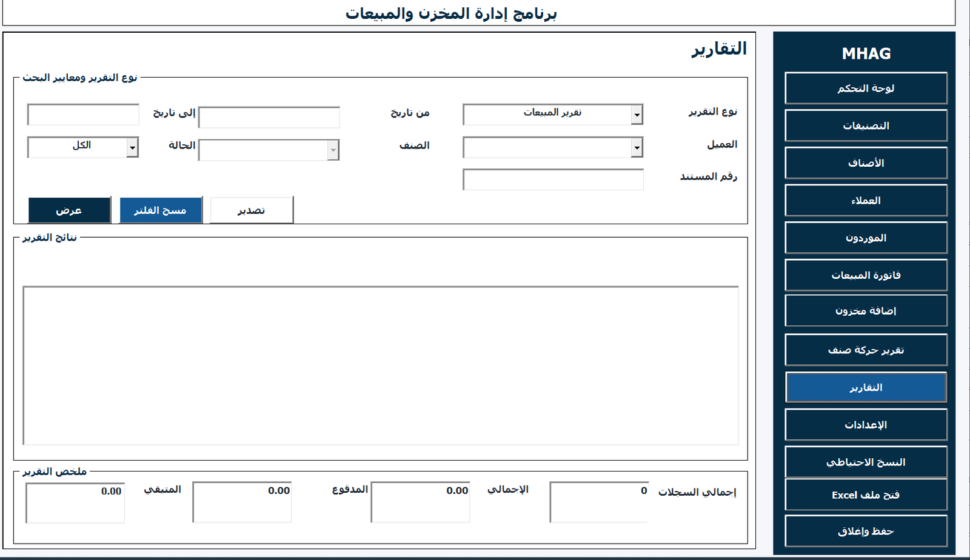Click حفظ وإغلاق to save and close
This screenshot has height=560, width=970.
pyautogui.click(x=866, y=532)
